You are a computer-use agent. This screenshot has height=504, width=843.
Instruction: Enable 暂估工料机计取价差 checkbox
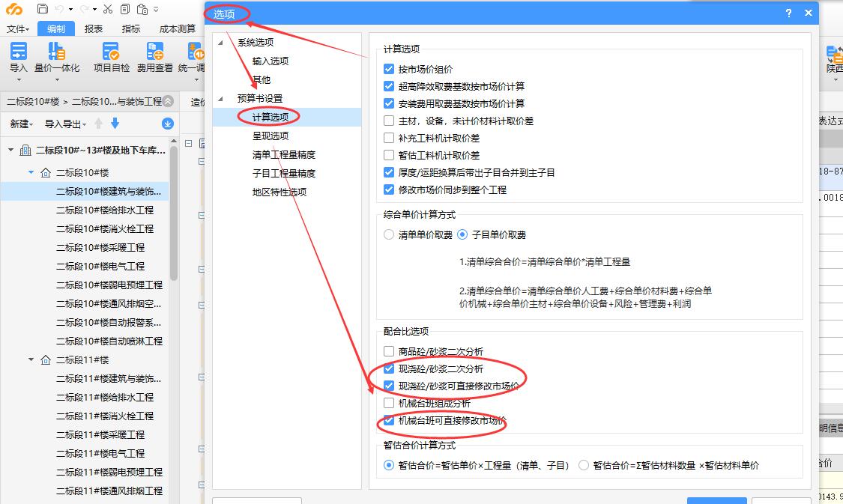coord(389,155)
